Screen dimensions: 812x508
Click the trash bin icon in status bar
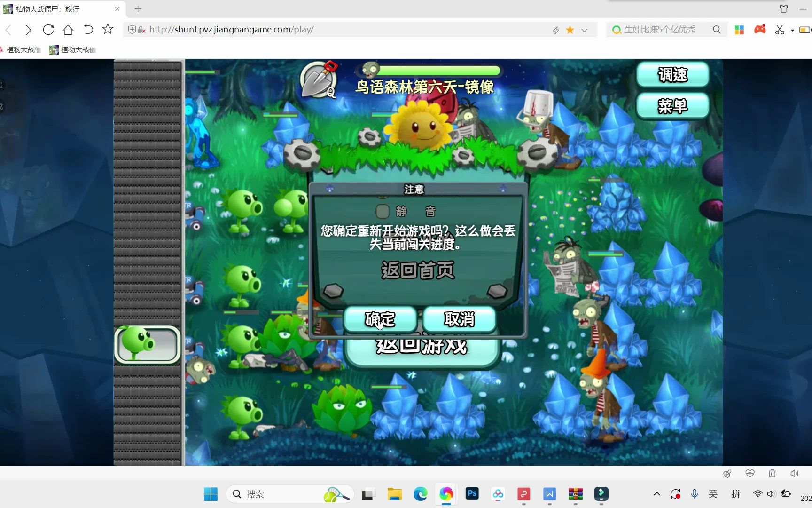click(772, 473)
